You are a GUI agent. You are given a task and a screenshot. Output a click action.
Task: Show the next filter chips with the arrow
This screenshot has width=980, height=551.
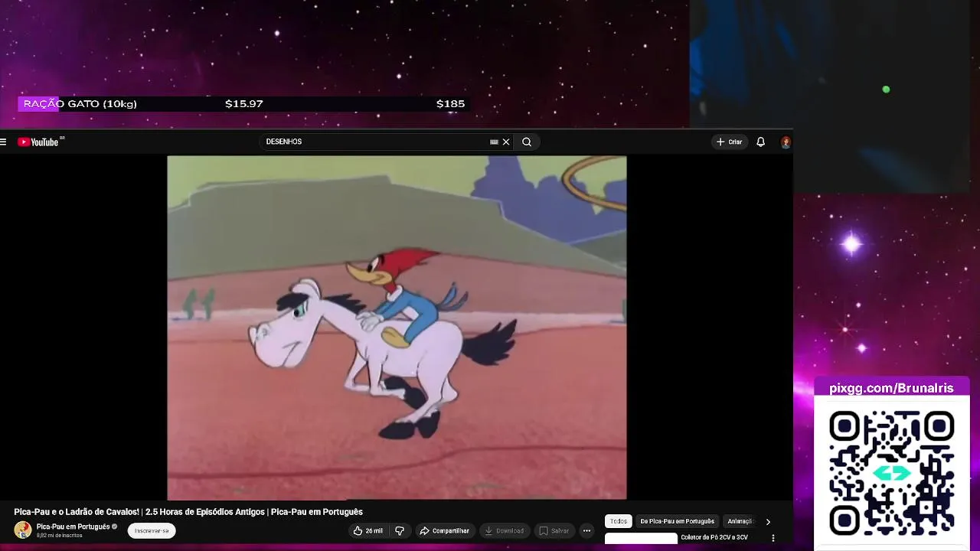point(768,522)
